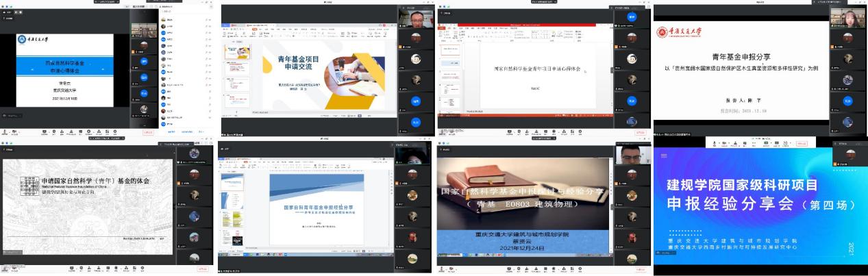This screenshot has height=276, width=868.
Task: Toggle camera in 申请国家自然科学(青年)基金的体会 window
Action: [14, 268]
